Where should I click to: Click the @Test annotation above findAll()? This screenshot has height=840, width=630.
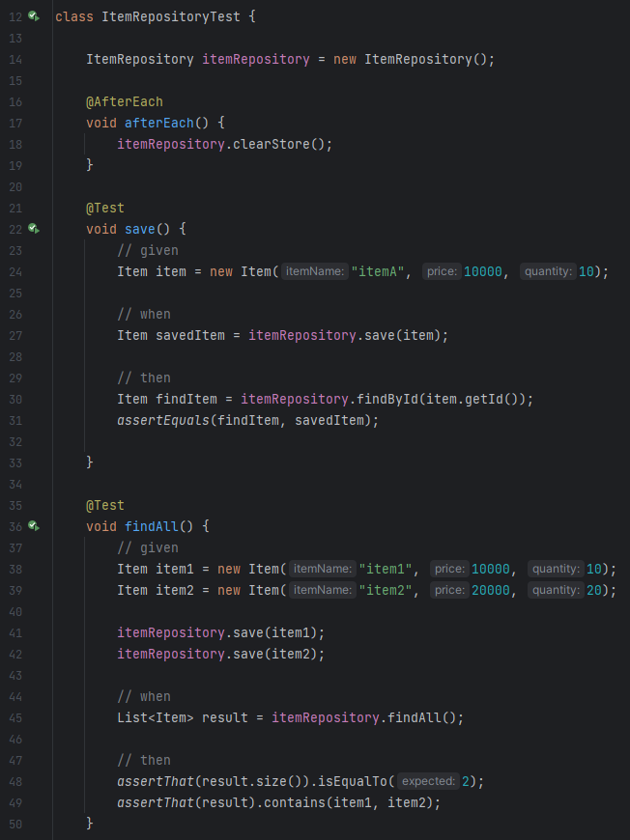pos(105,505)
